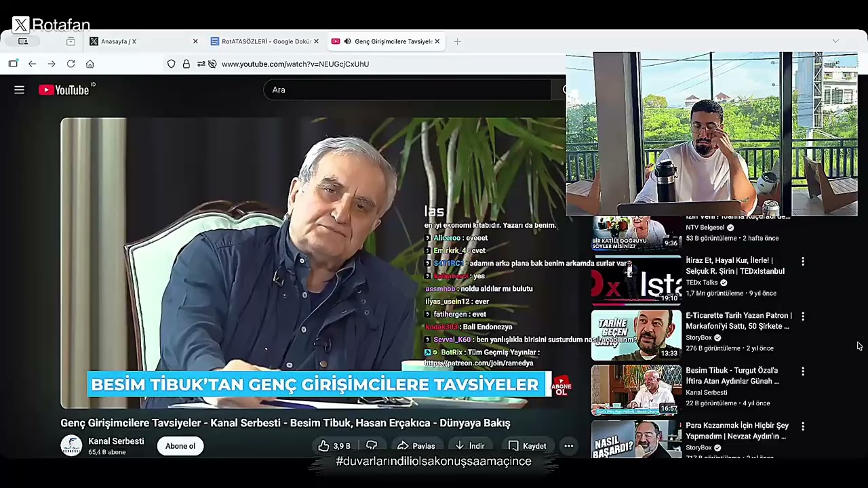
Task: Switch to the RotATASÖZLERİ Google Docs tab
Action: coord(264,41)
